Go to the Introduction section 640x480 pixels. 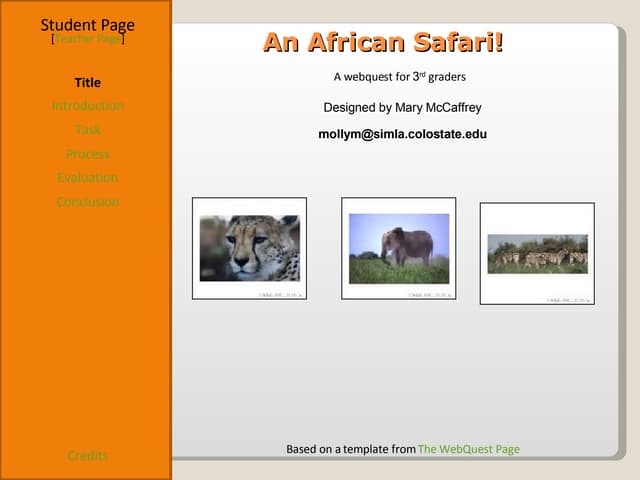[88, 106]
